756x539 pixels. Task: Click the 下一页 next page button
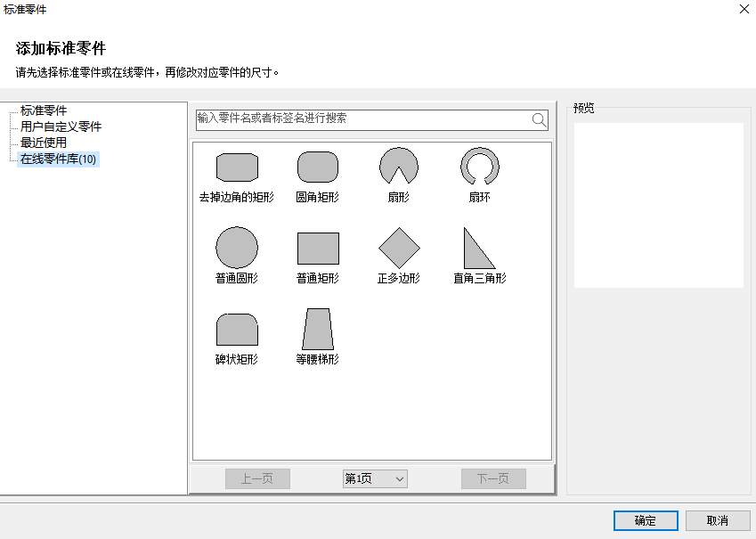[493, 478]
